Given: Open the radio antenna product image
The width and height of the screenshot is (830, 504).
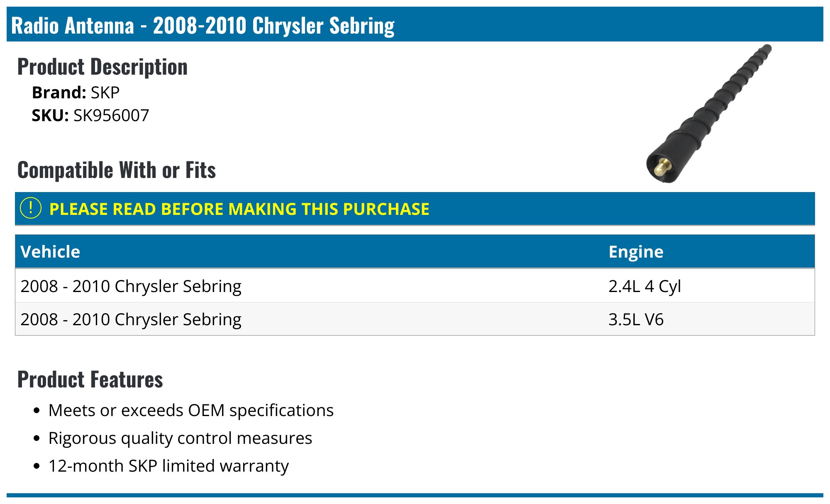Looking at the screenshot, I should [709, 114].
